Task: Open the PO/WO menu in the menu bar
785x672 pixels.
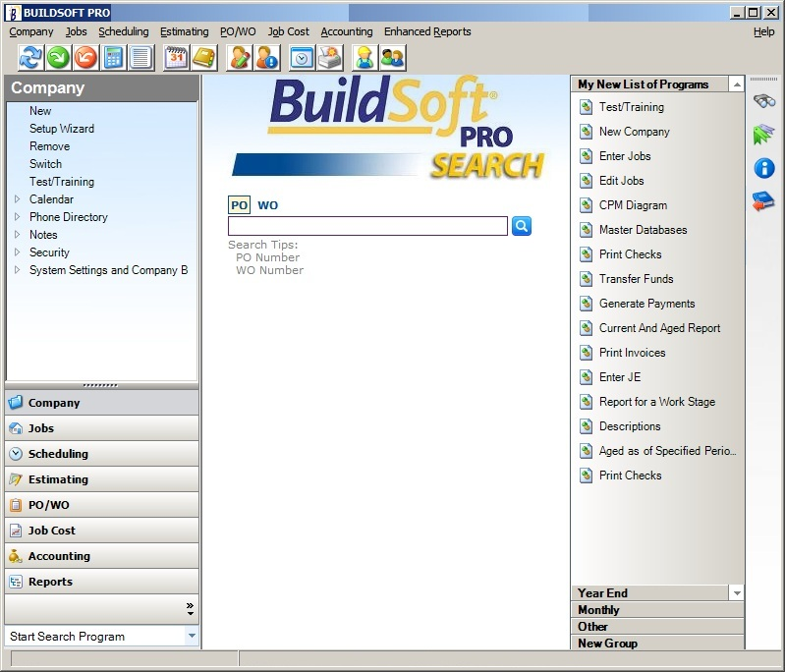Action: pyautogui.click(x=238, y=31)
